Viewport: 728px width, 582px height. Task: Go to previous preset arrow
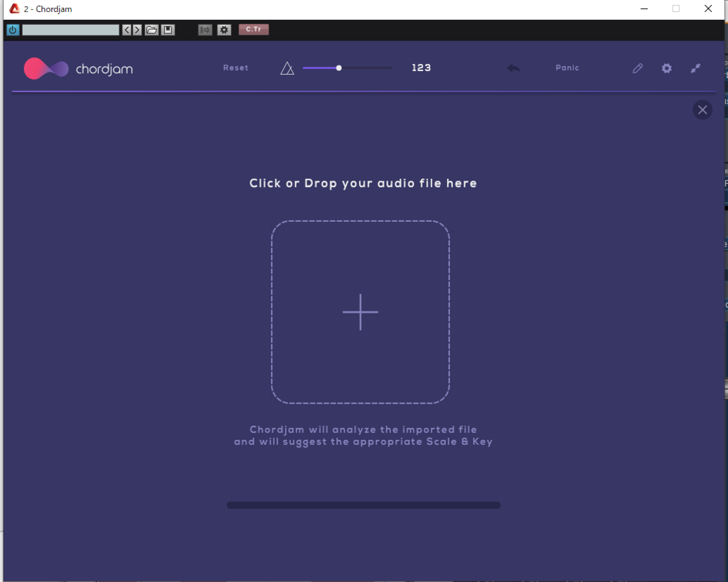tap(127, 30)
